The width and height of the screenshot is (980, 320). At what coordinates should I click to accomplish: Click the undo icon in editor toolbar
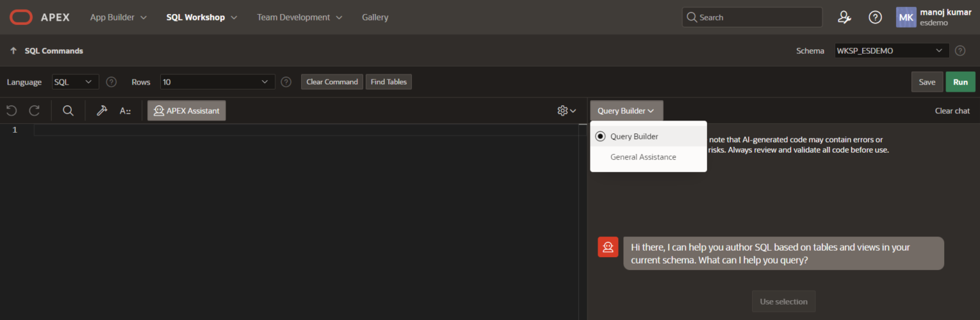pyautogui.click(x=12, y=111)
